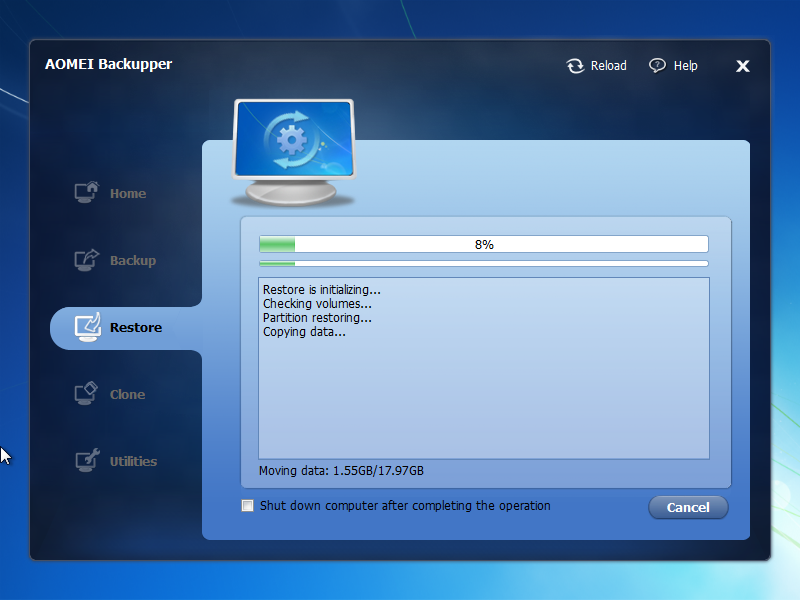Click the 'Moving data: 1.55GB/17.97GB' status text
This screenshot has width=800, height=600.
point(341,470)
